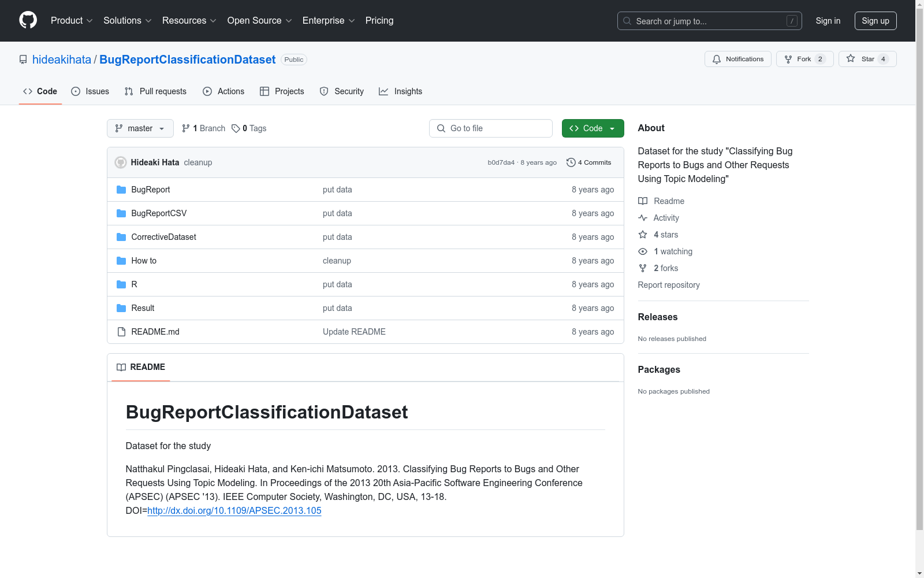This screenshot has width=924, height=578.
Task: Click the Releases heading link
Action: (658, 317)
